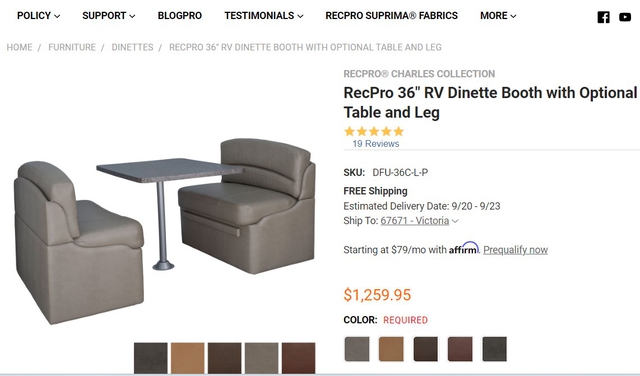Open the Facebook page icon
Viewport: 640px width, 376px height.
click(603, 17)
